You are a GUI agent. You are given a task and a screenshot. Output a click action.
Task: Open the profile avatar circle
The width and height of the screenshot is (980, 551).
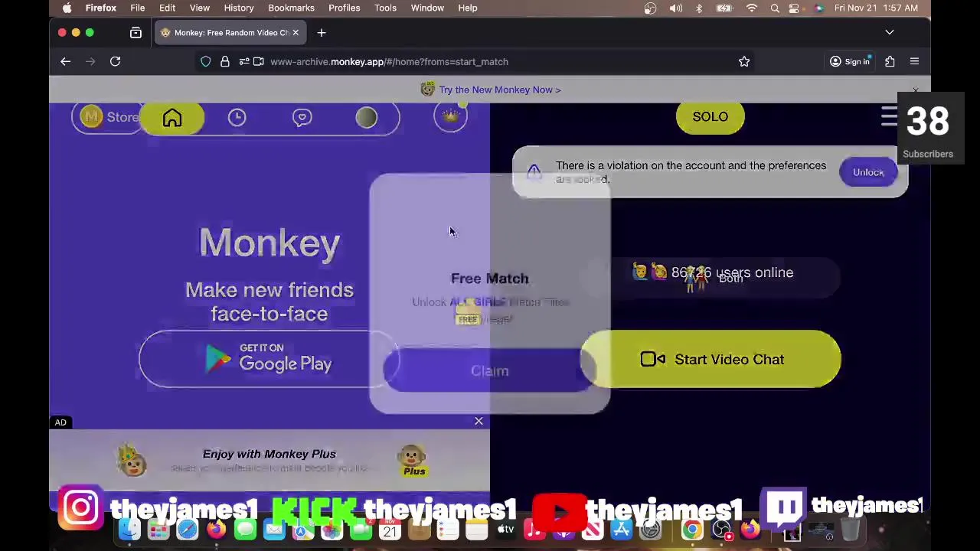click(367, 117)
